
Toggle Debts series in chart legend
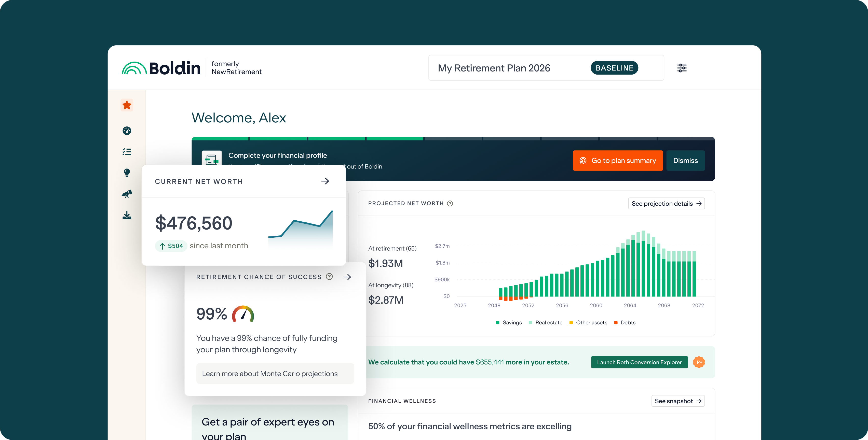click(x=624, y=322)
